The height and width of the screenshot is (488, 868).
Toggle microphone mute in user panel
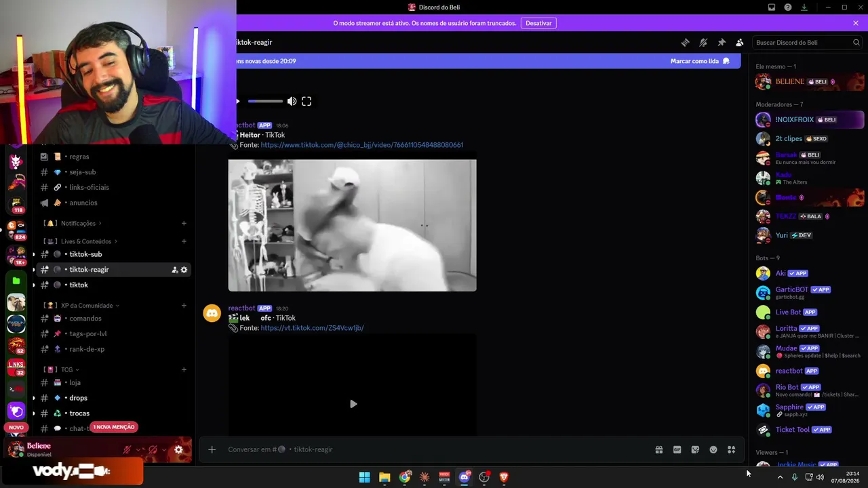[127, 449]
